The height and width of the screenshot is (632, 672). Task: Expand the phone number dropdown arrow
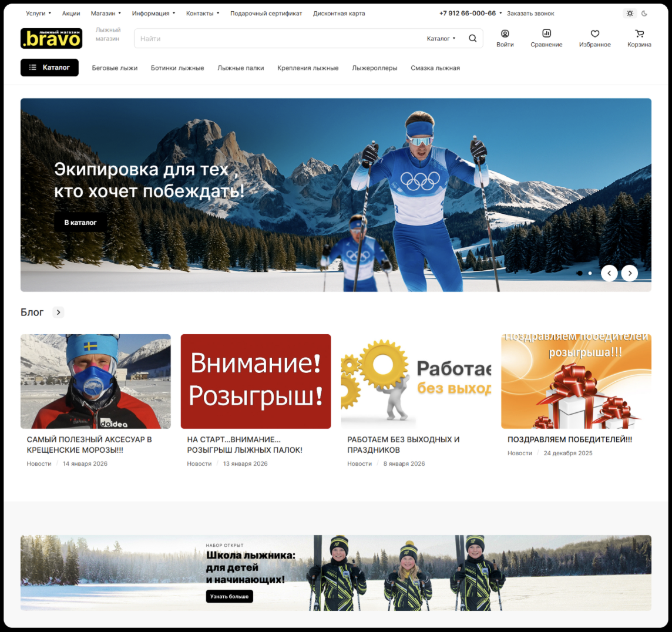point(500,14)
